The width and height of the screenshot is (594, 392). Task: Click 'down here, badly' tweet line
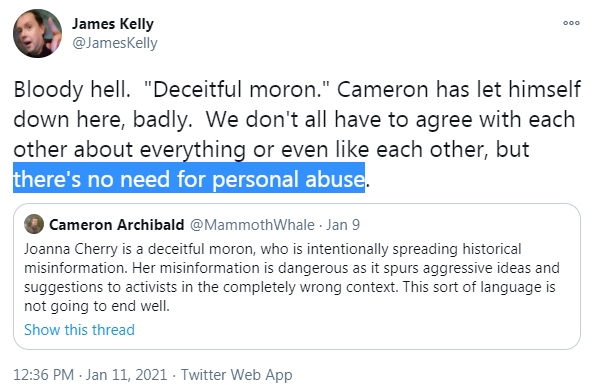(x=103, y=120)
